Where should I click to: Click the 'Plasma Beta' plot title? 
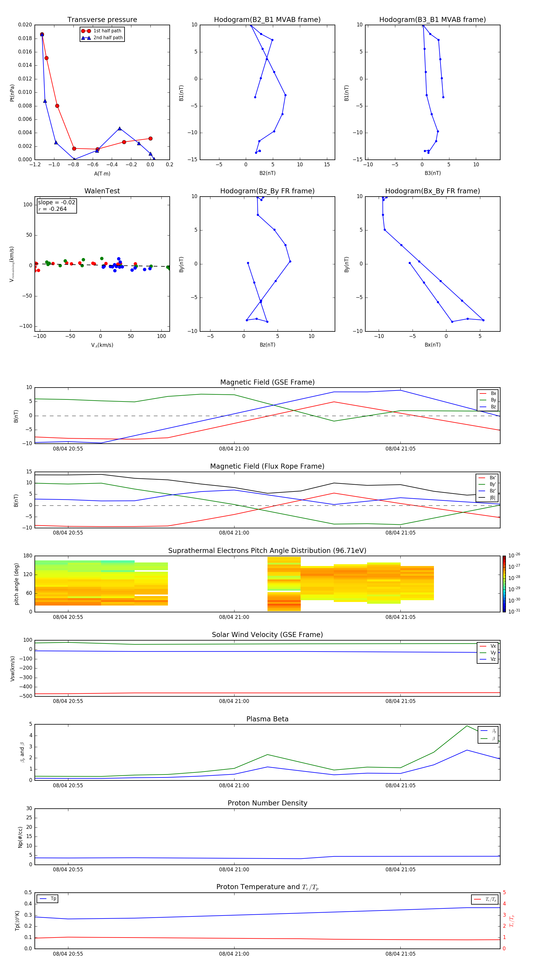(x=267, y=719)
